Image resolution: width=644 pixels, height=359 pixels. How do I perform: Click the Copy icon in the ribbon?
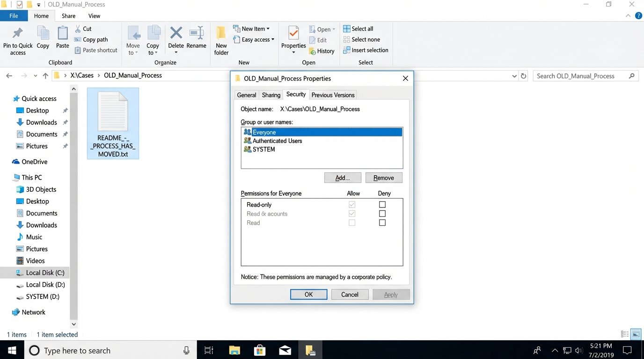pyautogui.click(x=43, y=37)
